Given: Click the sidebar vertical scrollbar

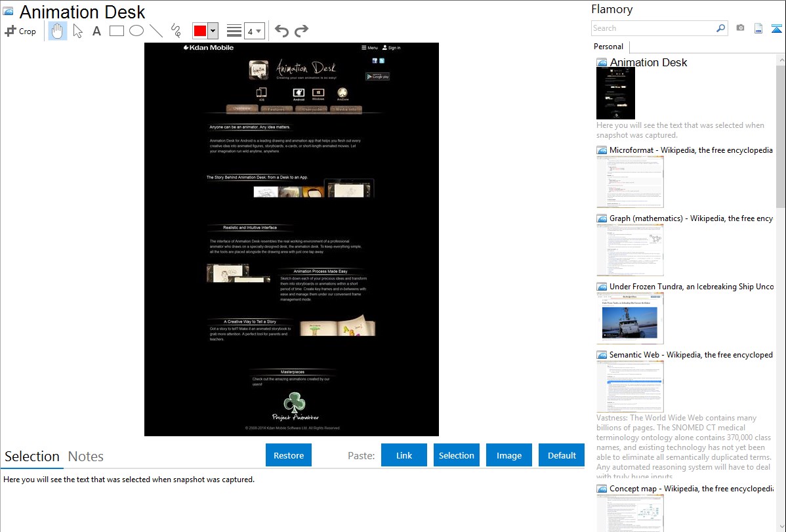Looking at the screenshot, I should [781, 135].
